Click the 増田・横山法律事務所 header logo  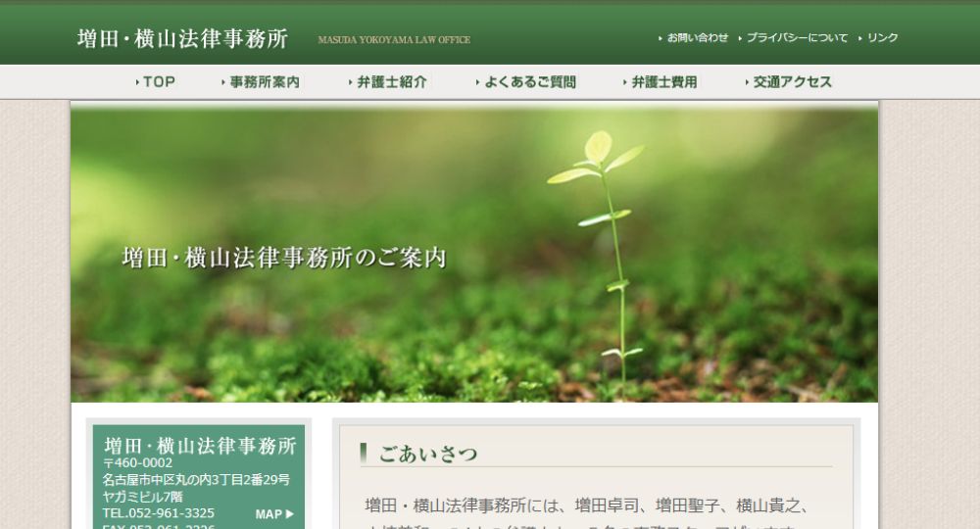click(x=183, y=39)
